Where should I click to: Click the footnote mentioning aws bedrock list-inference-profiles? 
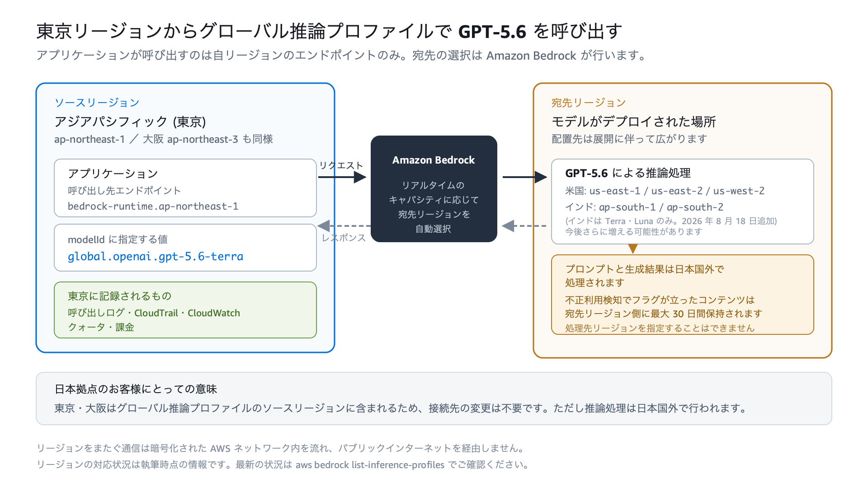click(x=284, y=465)
